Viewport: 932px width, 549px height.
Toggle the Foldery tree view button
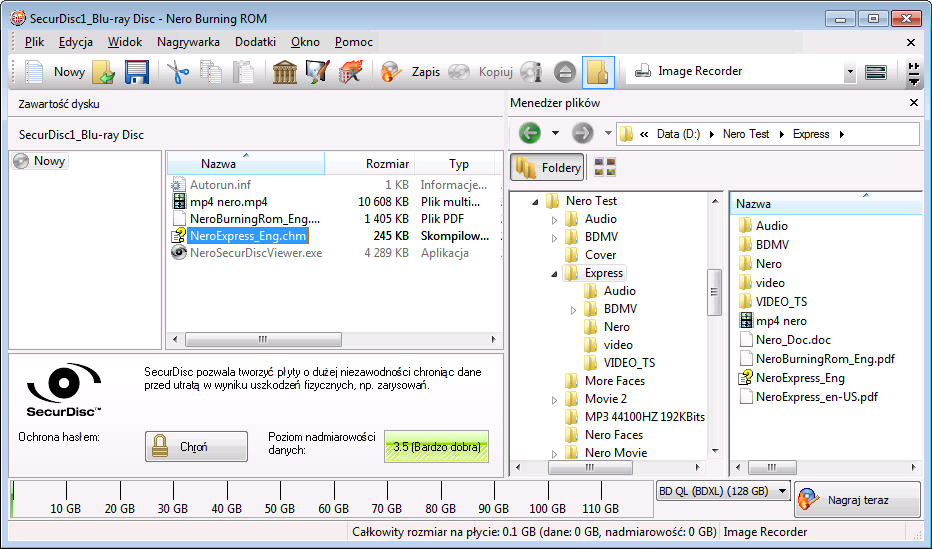tap(548, 168)
